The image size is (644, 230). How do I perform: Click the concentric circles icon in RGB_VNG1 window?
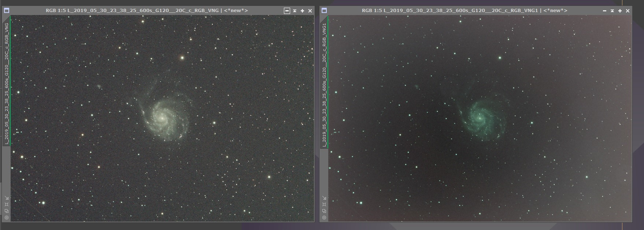pos(324,218)
